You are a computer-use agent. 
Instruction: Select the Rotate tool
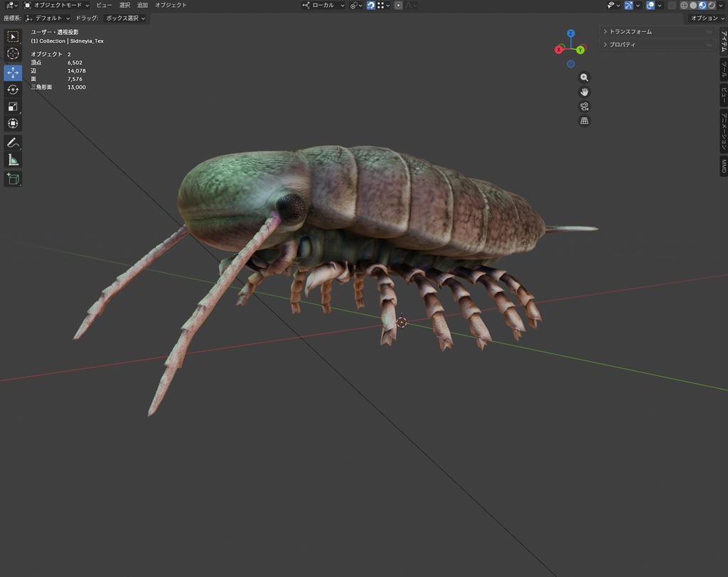[13, 90]
